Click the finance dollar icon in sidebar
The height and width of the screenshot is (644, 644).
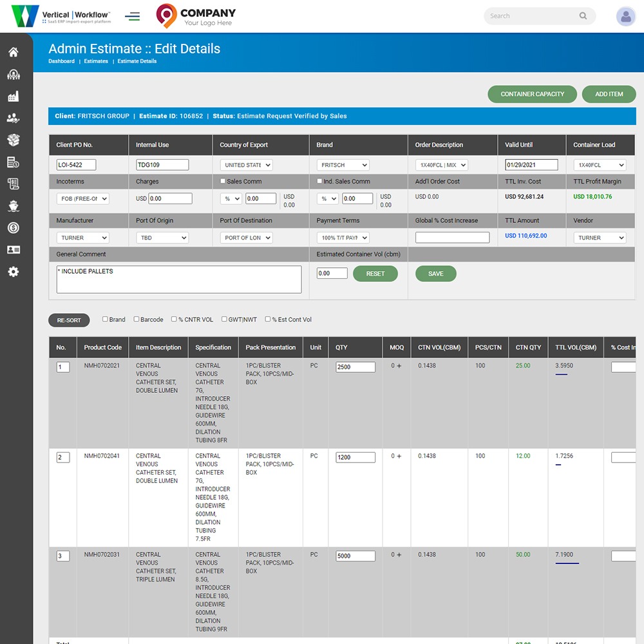point(14,227)
